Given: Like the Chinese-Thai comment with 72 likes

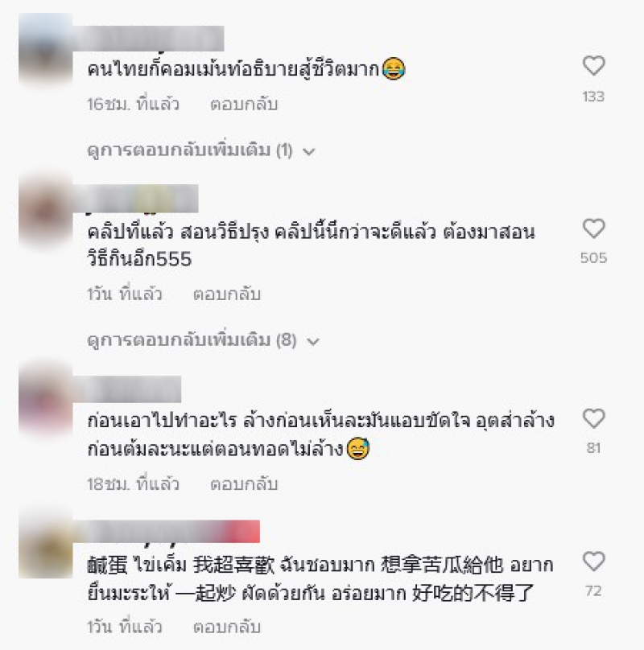Looking at the screenshot, I should (x=594, y=562).
